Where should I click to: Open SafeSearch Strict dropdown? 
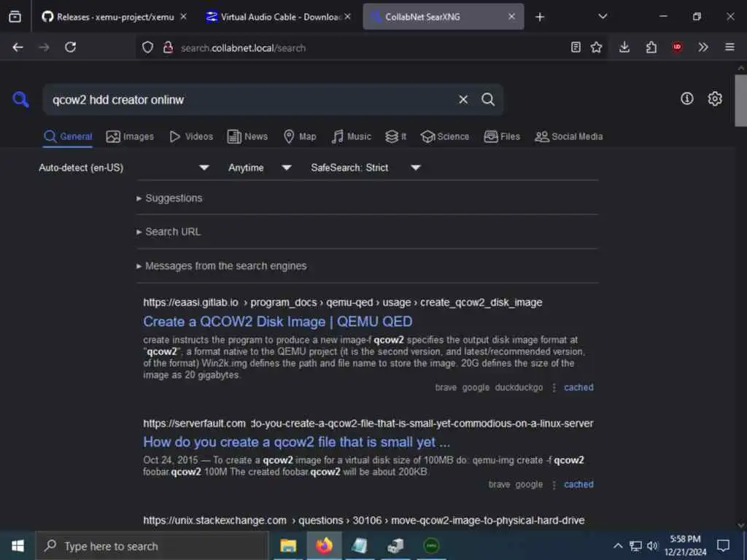click(x=365, y=168)
